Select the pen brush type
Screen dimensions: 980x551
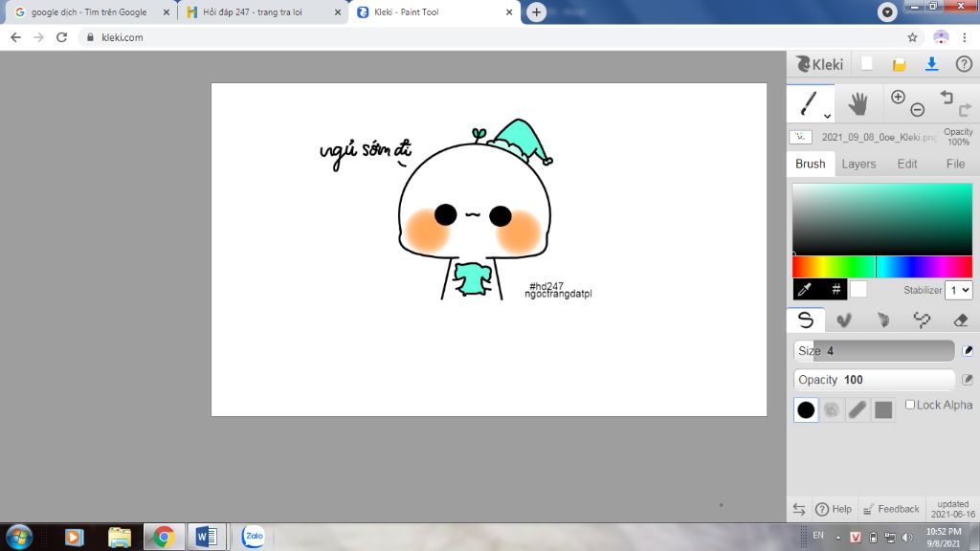point(806,320)
